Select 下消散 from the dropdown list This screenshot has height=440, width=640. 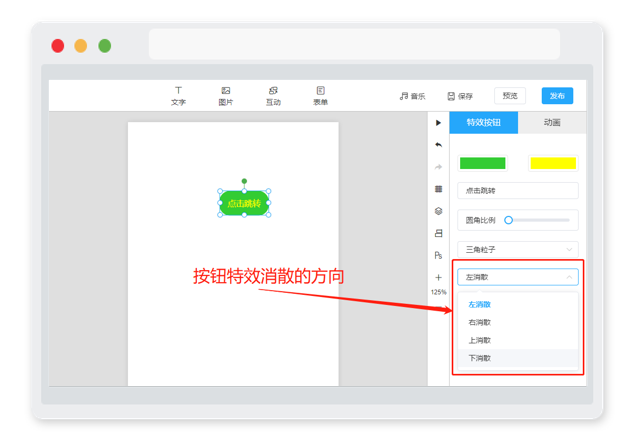tap(518, 358)
